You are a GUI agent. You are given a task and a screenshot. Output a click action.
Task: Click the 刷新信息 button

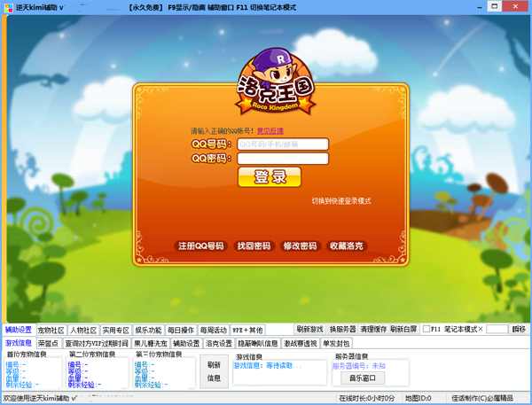point(214,371)
